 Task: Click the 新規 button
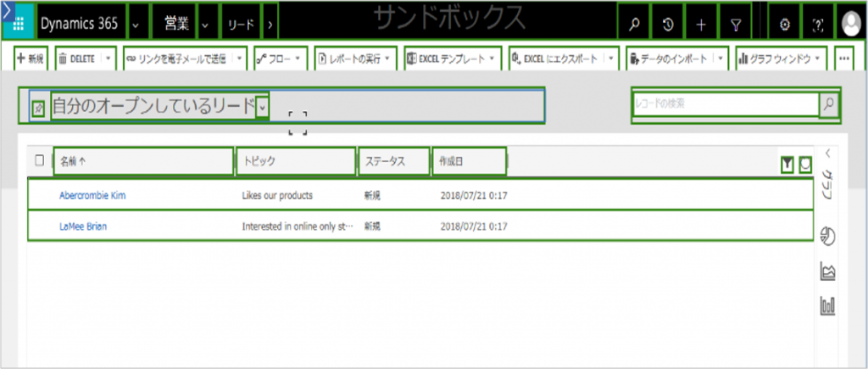(x=30, y=59)
